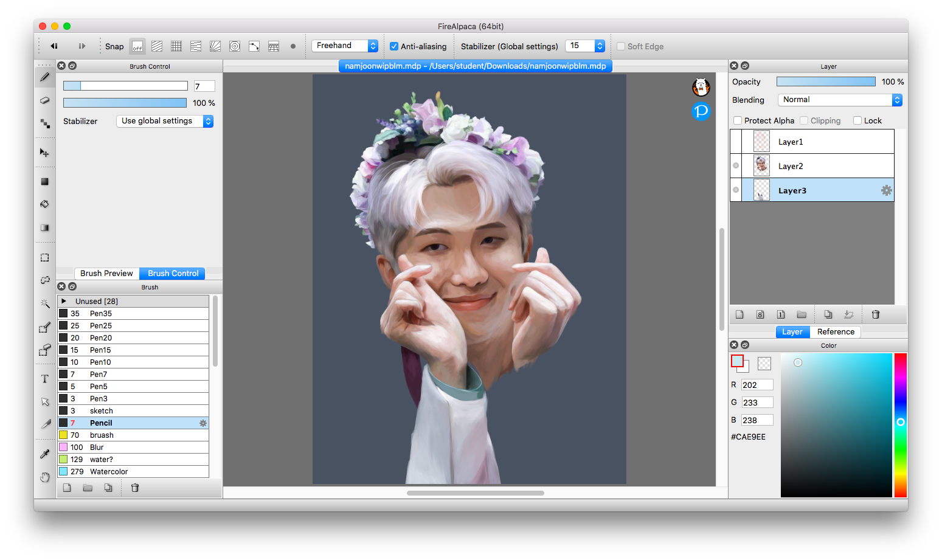Create a new layer in Layer panel
Image resolution: width=942 pixels, height=560 pixels.
tap(739, 314)
